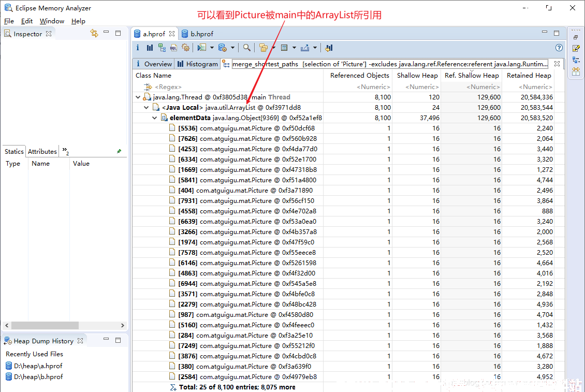Click the compare basket icon in the right sidebar

[576, 71]
